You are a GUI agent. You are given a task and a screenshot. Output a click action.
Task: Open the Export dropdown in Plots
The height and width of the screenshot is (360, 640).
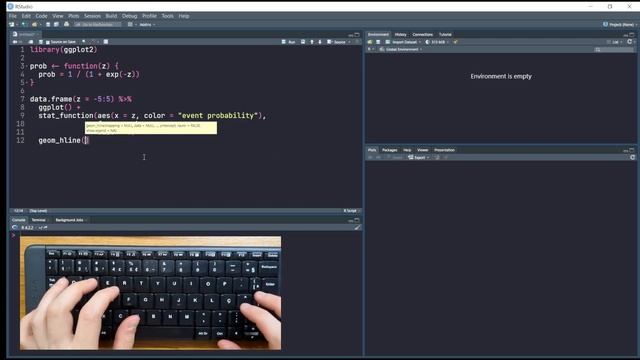click(418, 157)
